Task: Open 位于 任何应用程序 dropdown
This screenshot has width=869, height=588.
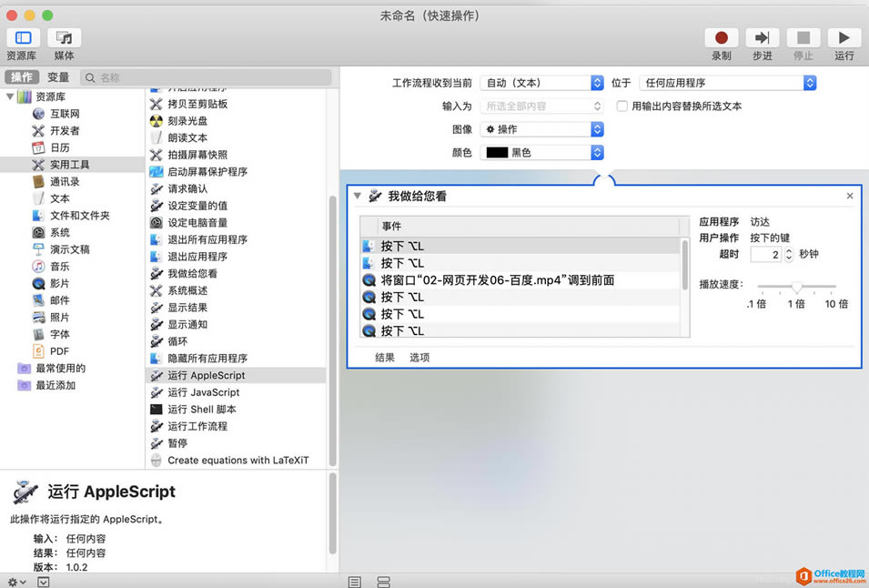Action: [x=728, y=83]
